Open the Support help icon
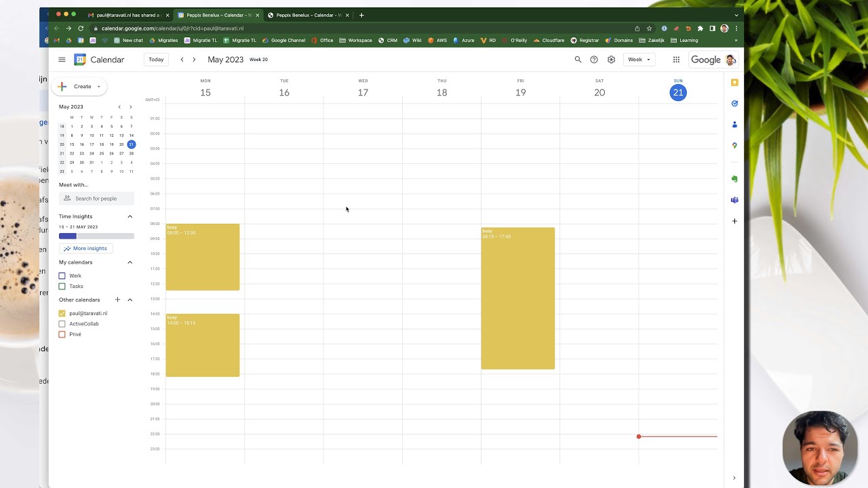Viewport: 868px width, 488px height. pyautogui.click(x=594, y=60)
